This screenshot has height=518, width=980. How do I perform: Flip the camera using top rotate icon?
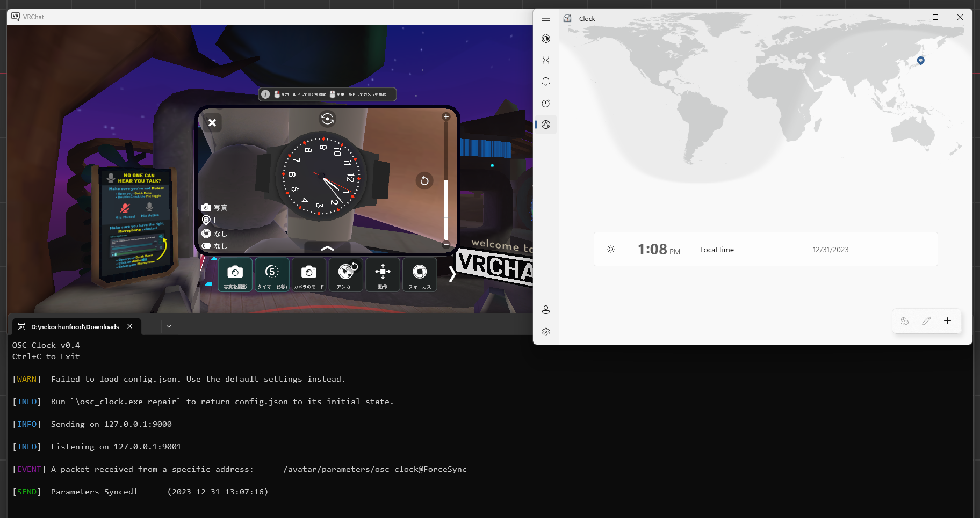[327, 119]
